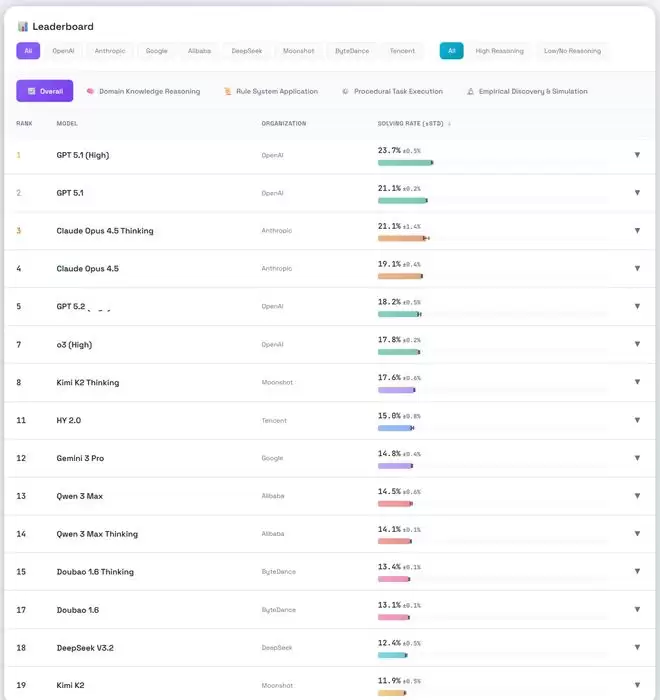
Task: Open the Procedural Task Execution tab
Action: (x=398, y=91)
